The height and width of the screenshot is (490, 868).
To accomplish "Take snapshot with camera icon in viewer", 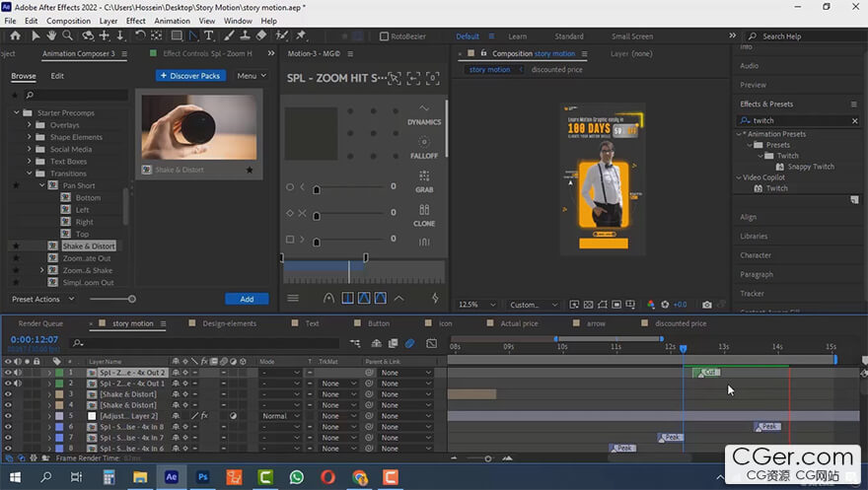I will [x=707, y=305].
